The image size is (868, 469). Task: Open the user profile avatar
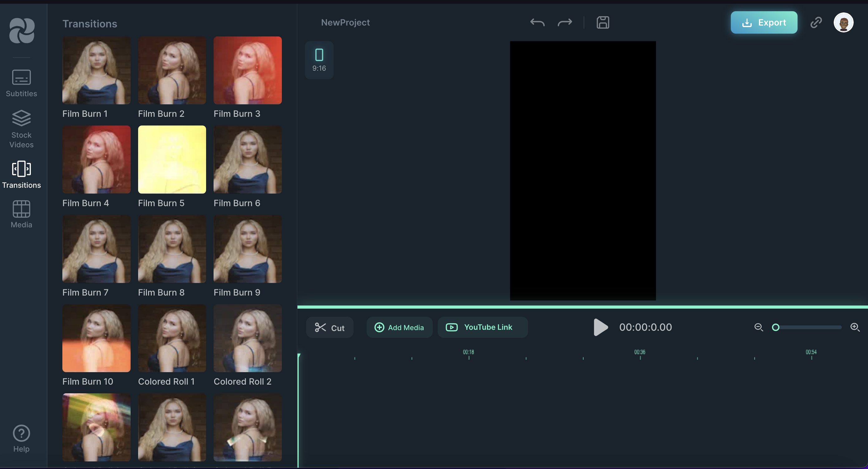tap(843, 22)
